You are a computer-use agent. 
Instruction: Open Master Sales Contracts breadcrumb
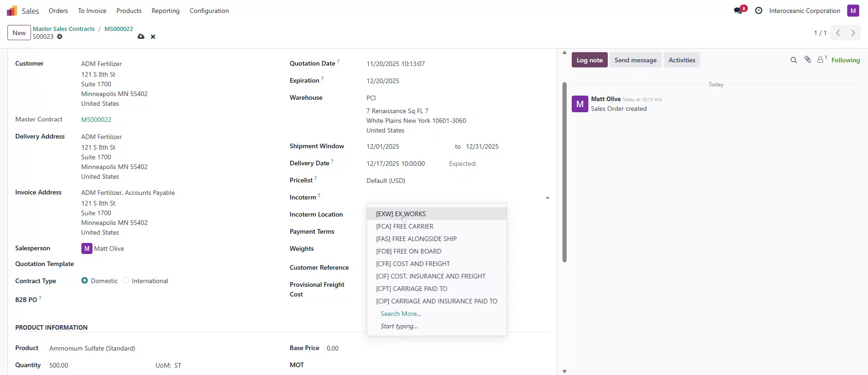[64, 29]
